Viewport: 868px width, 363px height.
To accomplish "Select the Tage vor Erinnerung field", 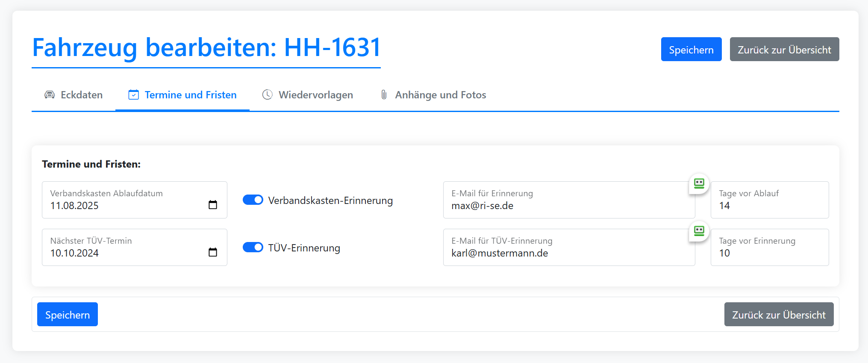I will click(769, 253).
